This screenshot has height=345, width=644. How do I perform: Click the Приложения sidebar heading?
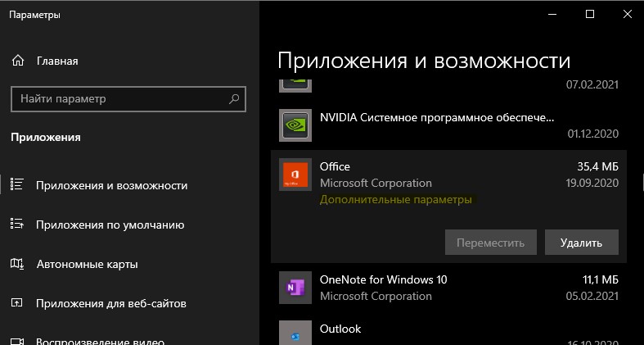pyautogui.click(x=46, y=138)
